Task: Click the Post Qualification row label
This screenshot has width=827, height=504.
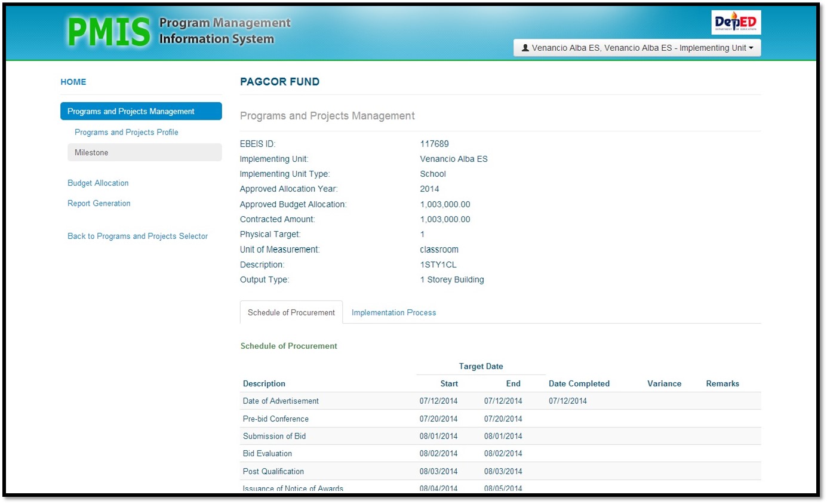Action: pyautogui.click(x=273, y=471)
